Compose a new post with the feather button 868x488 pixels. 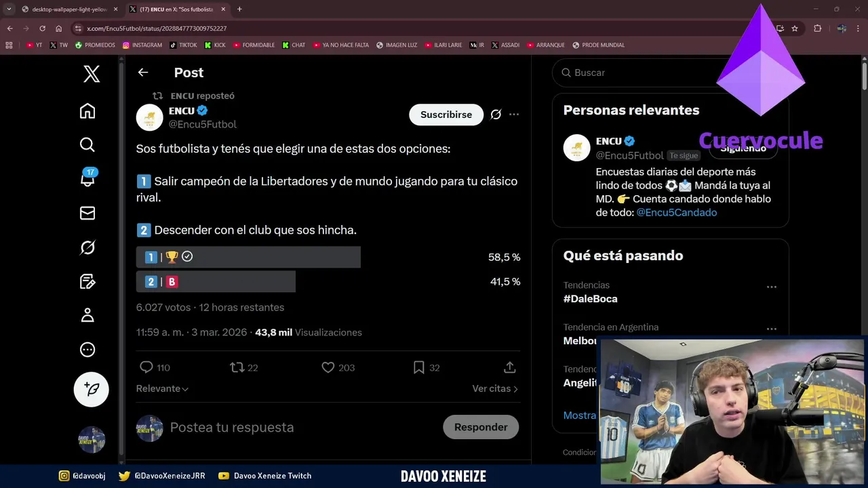coord(92,389)
